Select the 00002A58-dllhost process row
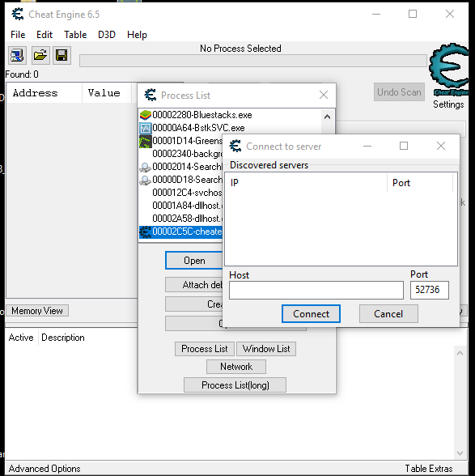The width and height of the screenshot is (475, 476). click(x=180, y=219)
